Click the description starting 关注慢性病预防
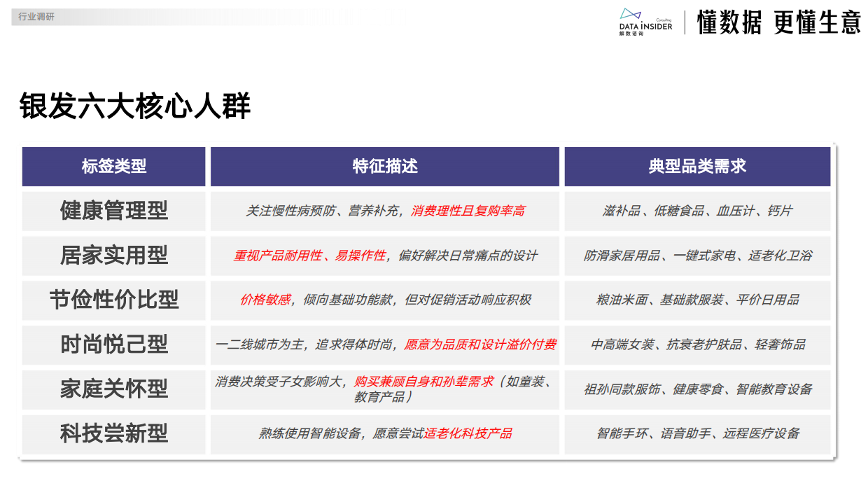 [385, 211]
